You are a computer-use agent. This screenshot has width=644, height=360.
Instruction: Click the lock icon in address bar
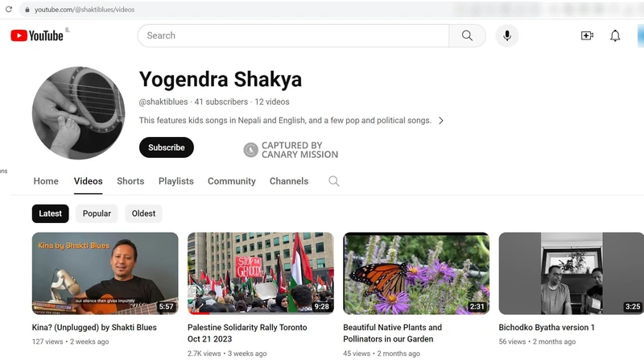click(x=27, y=10)
